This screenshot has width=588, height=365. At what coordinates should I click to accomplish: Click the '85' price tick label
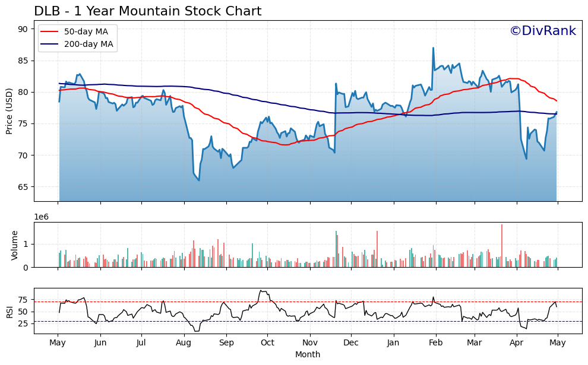23,61
